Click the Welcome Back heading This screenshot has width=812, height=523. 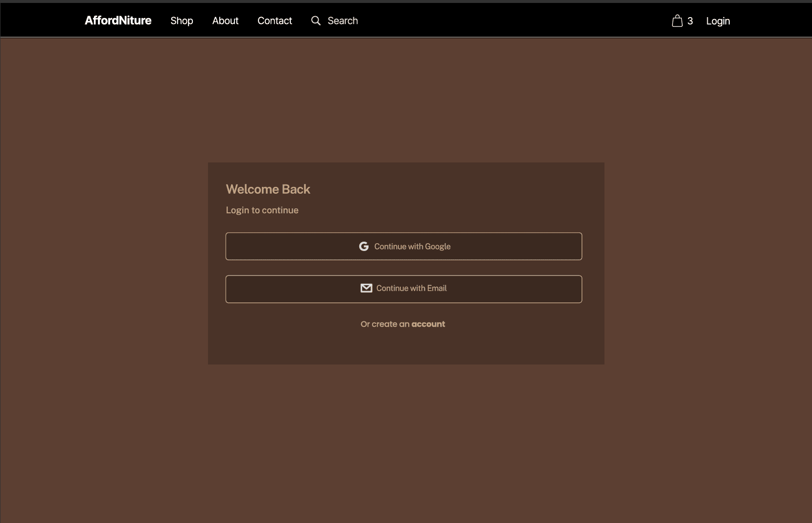pyautogui.click(x=268, y=189)
